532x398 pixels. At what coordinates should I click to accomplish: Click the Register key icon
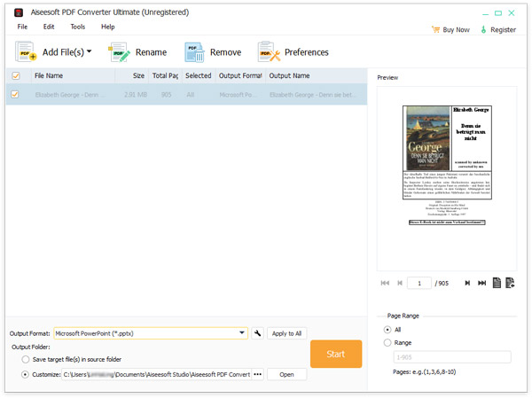point(483,29)
